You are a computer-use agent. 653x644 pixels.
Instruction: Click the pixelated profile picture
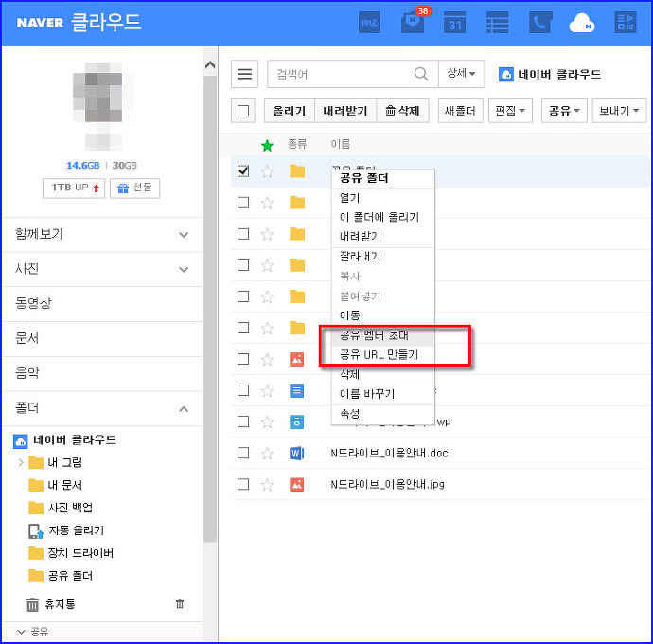[x=104, y=106]
